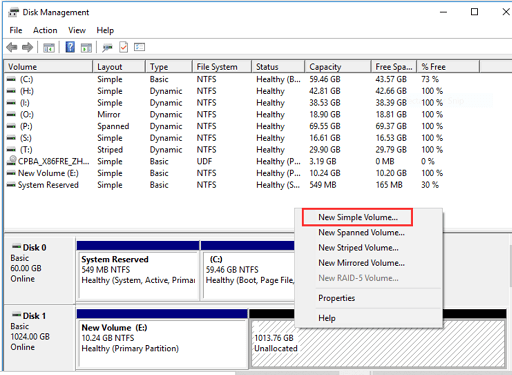Open the File menu

tap(16, 30)
